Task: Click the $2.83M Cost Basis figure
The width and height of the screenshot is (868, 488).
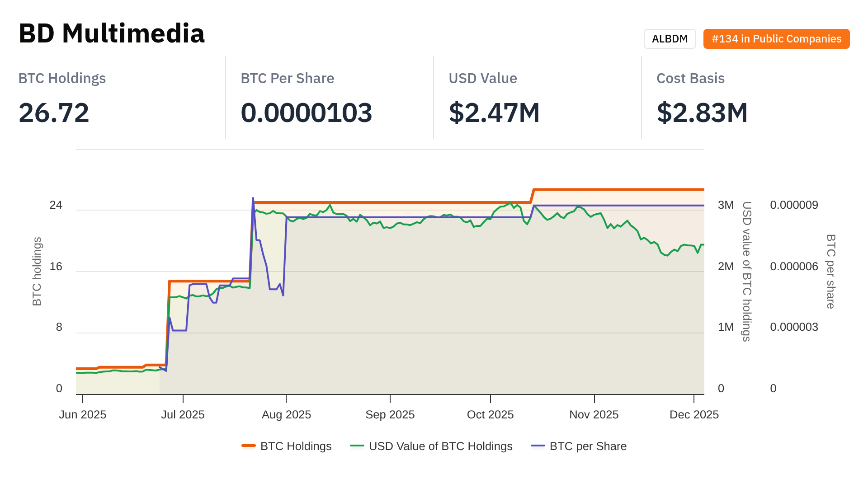Action: (x=702, y=113)
